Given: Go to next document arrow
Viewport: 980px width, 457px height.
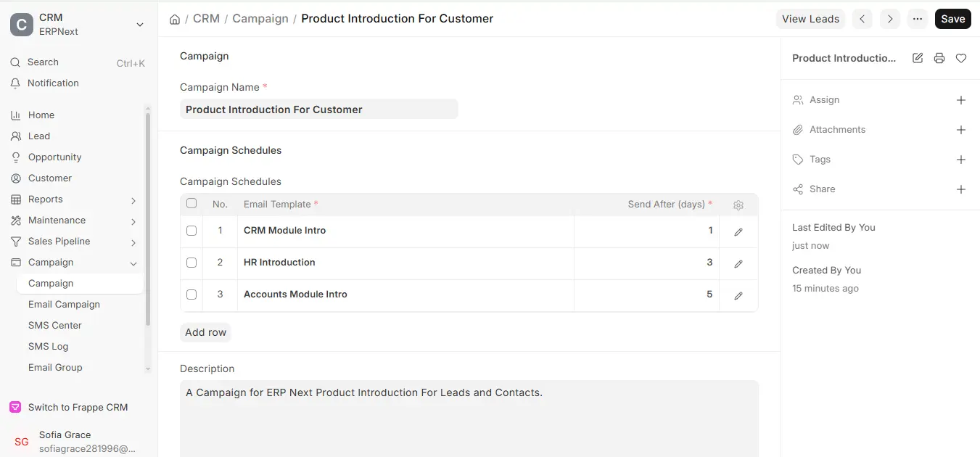Looking at the screenshot, I should pyautogui.click(x=890, y=19).
